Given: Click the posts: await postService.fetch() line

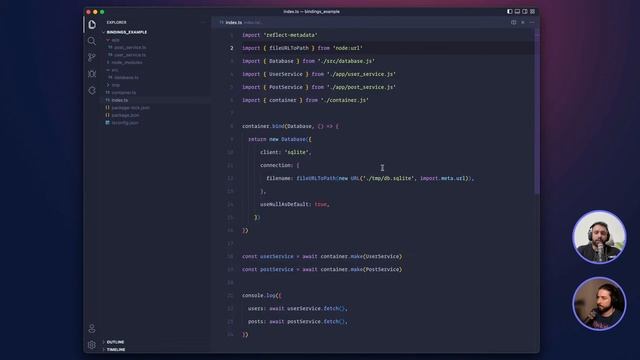Looking at the screenshot, I should tap(298, 322).
